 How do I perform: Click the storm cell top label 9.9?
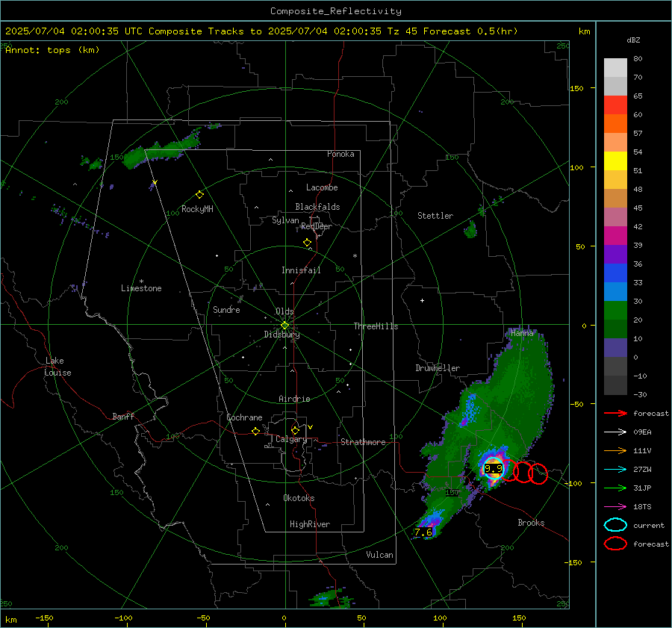click(494, 468)
